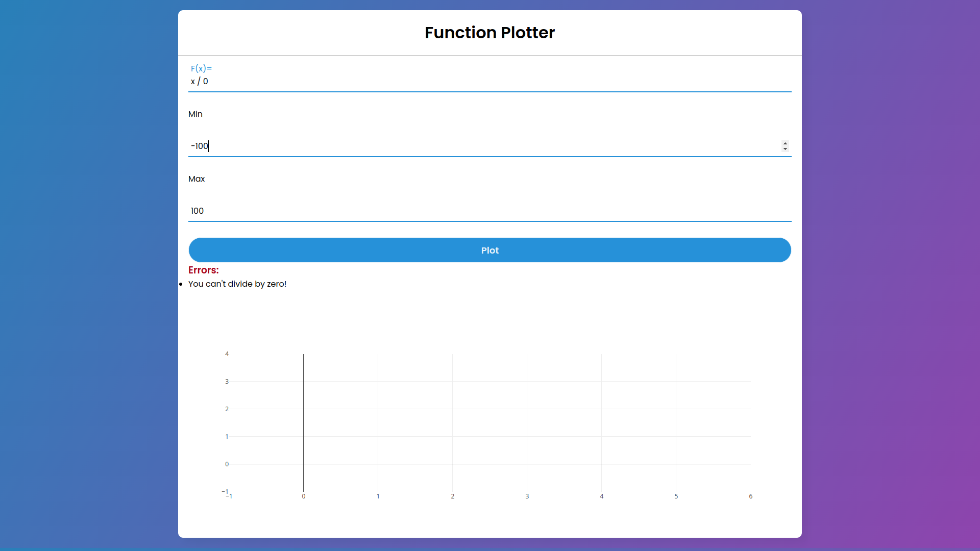Viewport: 980px width, 551px height.
Task: Click the Max label text
Action: [x=197, y=179]
